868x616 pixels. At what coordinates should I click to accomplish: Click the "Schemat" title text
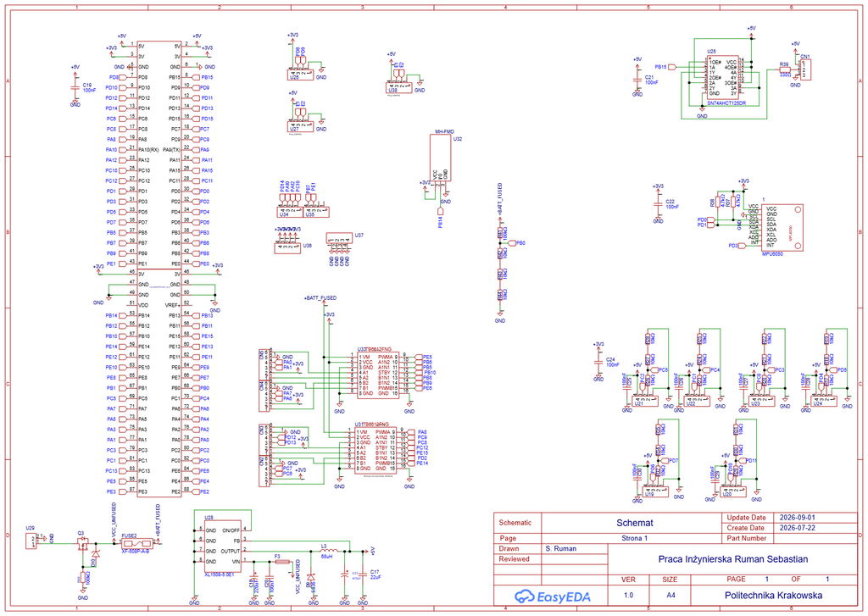click(634, 523)
